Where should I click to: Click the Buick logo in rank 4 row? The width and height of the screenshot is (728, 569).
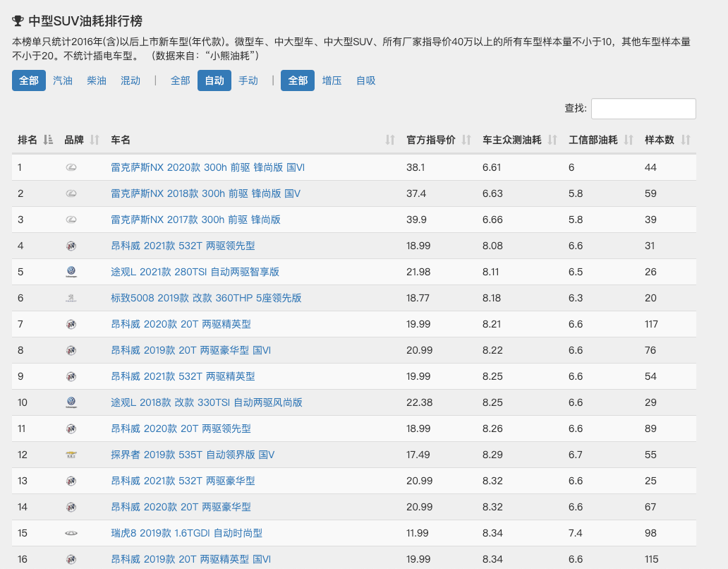click(x=71, y=246)
